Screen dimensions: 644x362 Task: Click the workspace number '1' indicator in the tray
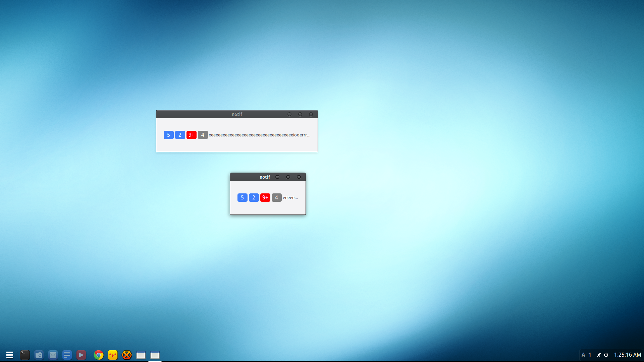tap(590, 355)
